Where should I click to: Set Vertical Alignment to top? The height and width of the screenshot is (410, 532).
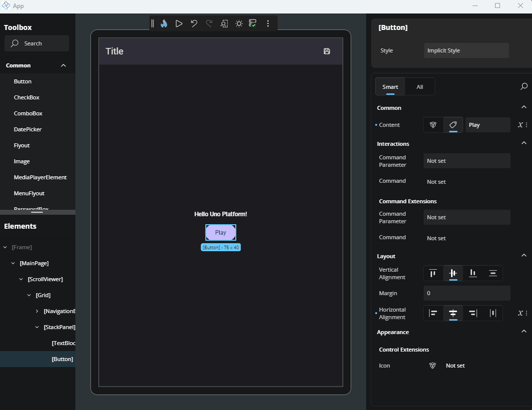pyautogui.click(x=433, y=273)
